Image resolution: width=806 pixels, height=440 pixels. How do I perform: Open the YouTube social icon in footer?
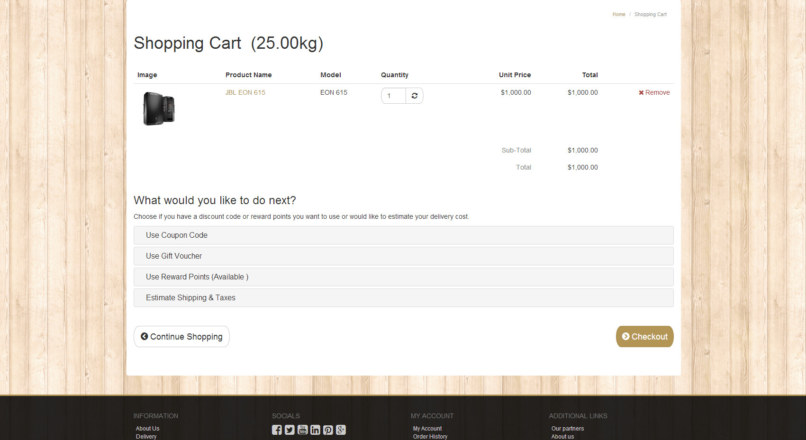pos(303,430)
